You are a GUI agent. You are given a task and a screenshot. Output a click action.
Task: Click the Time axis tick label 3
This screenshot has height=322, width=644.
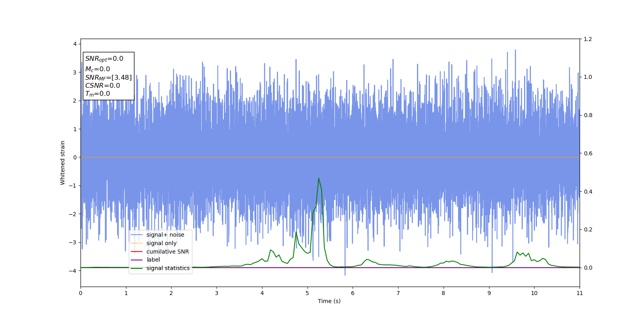pyautogui.click(x=217, y=293)
